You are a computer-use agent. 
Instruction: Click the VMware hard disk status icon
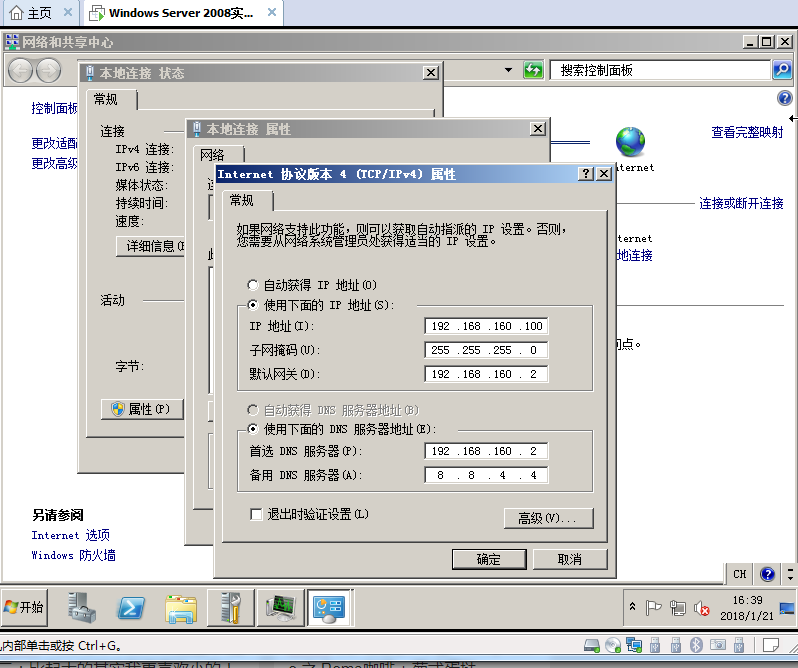pos(592,645)
